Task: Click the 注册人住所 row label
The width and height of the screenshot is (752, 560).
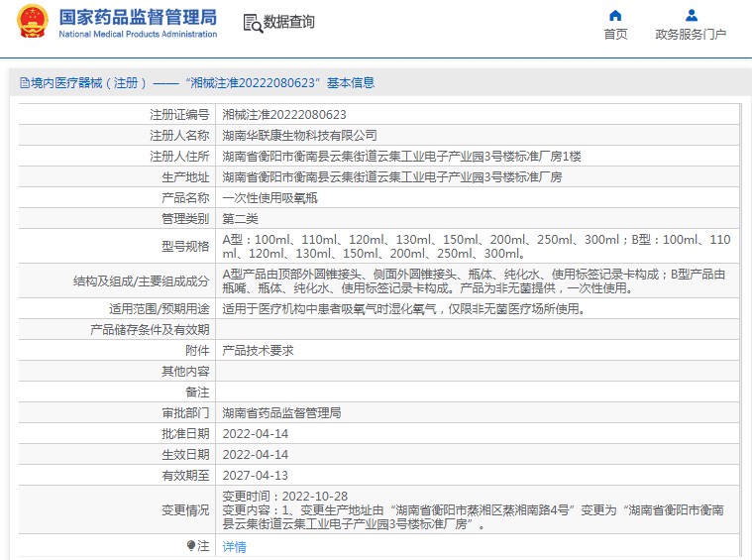Action: [179, 157]
